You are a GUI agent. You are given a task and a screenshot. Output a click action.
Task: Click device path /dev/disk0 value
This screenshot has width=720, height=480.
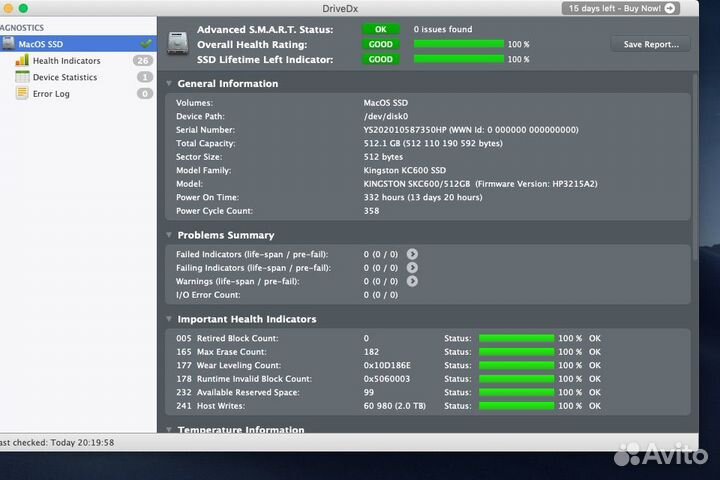[x=386, y=116]
